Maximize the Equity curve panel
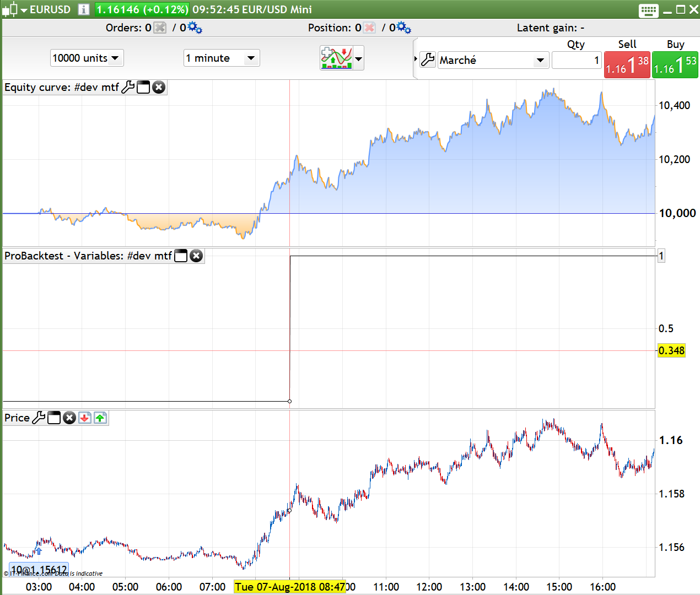The image size is (700, 595). click(143, 87)
